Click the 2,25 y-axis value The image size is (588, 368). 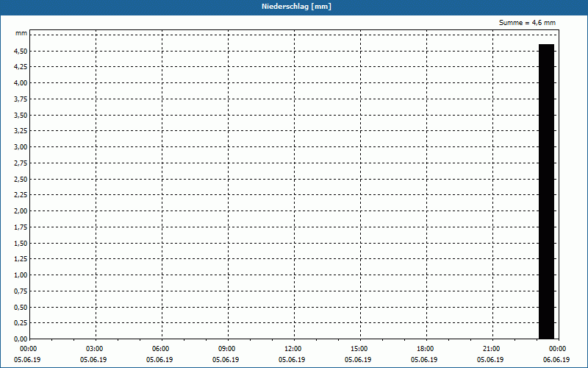point(21,195)
